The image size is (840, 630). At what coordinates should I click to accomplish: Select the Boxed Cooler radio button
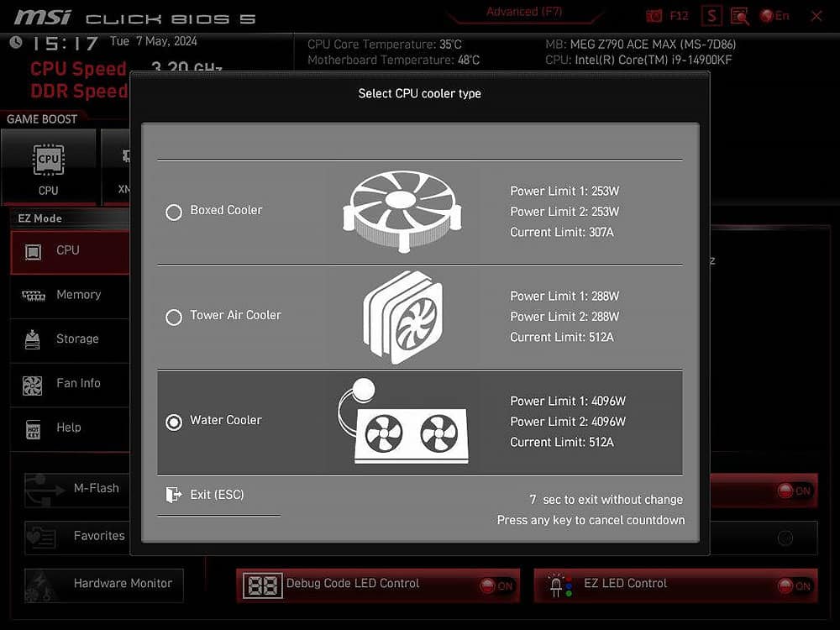click(174, 213)
